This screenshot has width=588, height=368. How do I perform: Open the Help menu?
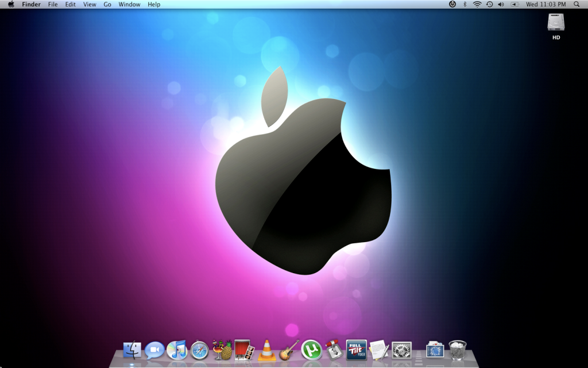coord(154,5)
